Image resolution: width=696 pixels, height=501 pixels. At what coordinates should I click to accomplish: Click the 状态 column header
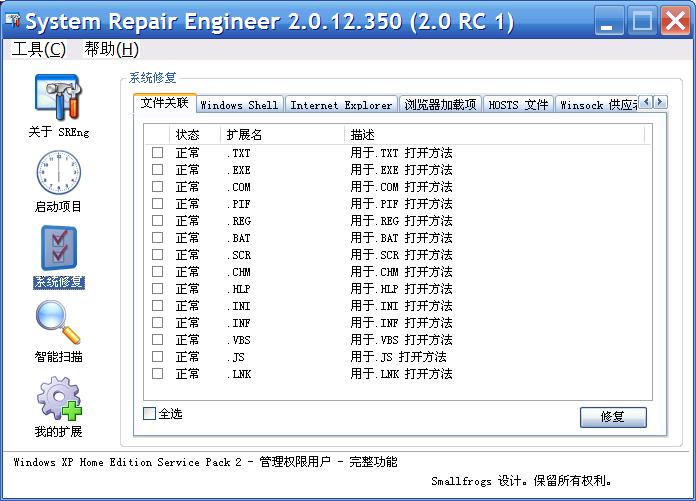[x=195, y=134]
